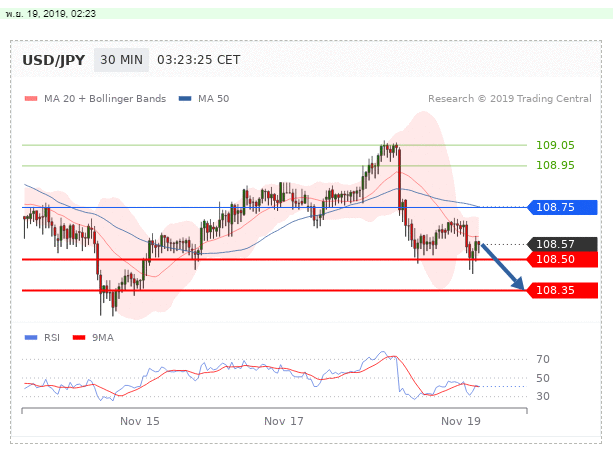Click the 9MA legend label
Viewport: 613px width, 453px height.
[103, 337]
